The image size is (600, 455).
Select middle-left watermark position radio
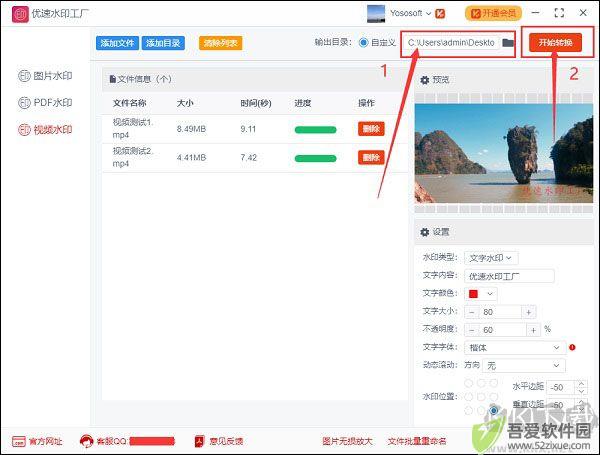pos(468,397)
